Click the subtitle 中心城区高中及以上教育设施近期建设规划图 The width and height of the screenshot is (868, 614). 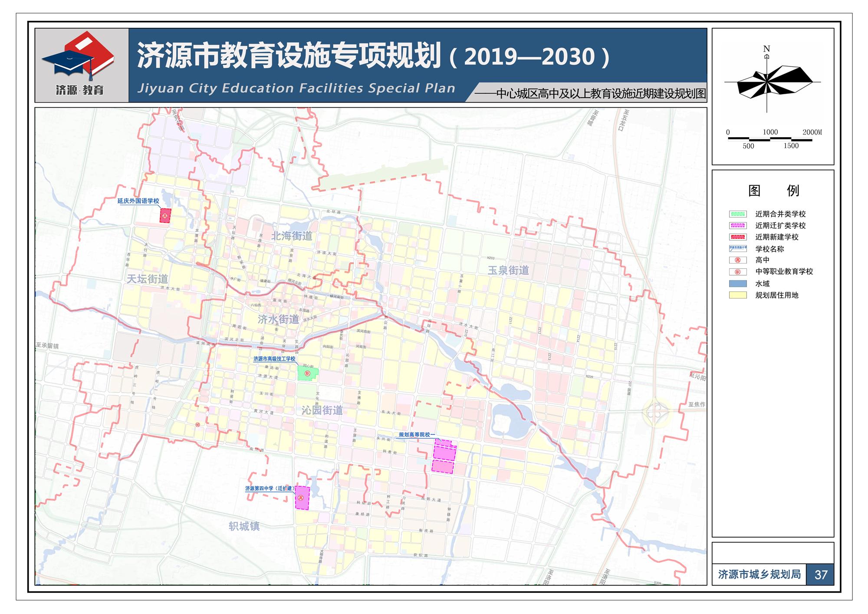(601, 94)
